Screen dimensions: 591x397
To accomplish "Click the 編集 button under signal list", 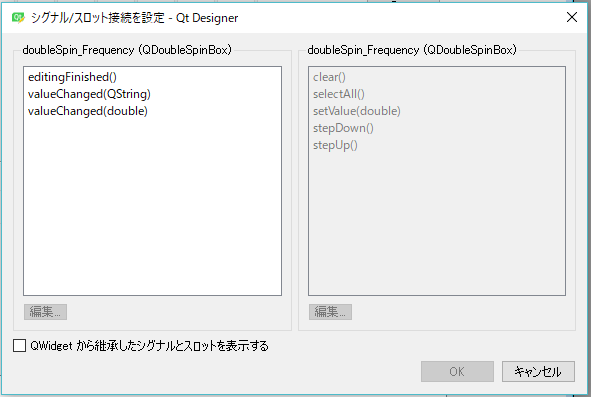I will pyautogui.click(x=45, y=312).
